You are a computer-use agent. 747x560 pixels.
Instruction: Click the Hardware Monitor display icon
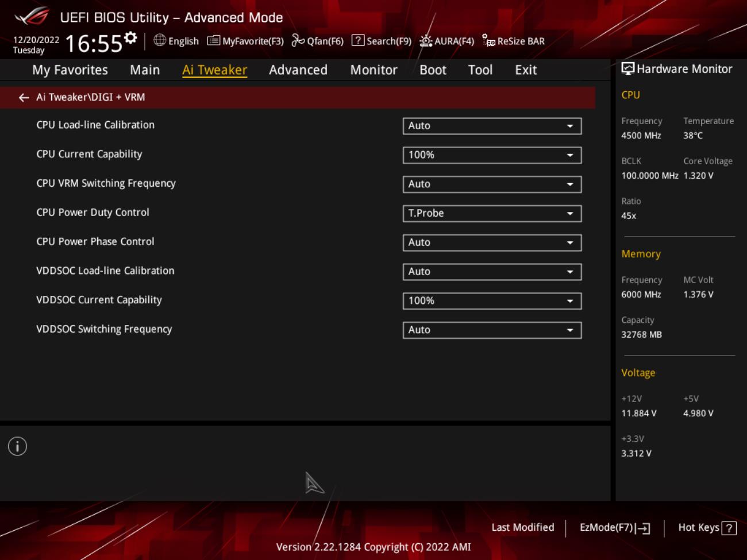[628, 69]
